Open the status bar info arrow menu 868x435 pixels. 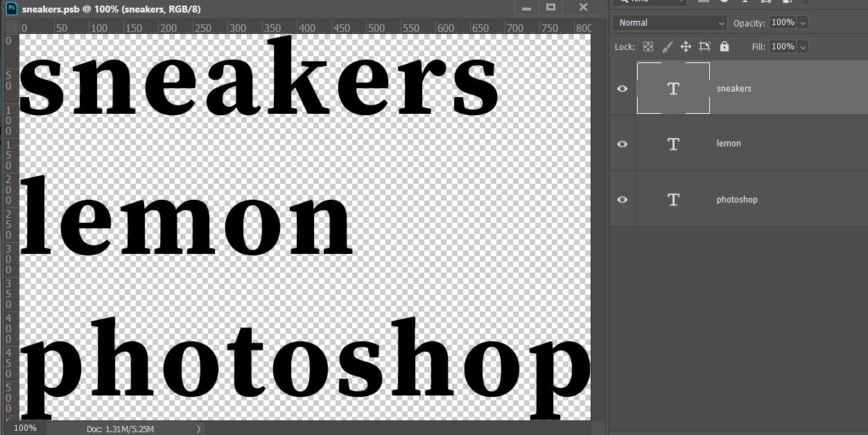pyautogui.click(x=199, y=429)
